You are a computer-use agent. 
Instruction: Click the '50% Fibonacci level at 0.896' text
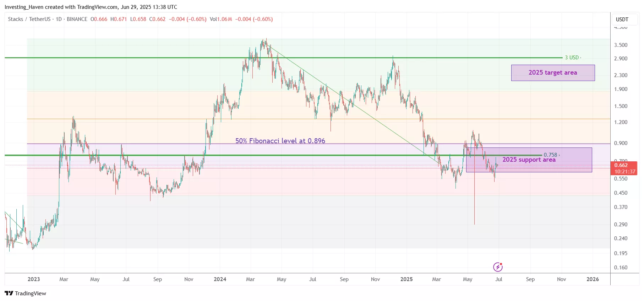coord(280,141)
